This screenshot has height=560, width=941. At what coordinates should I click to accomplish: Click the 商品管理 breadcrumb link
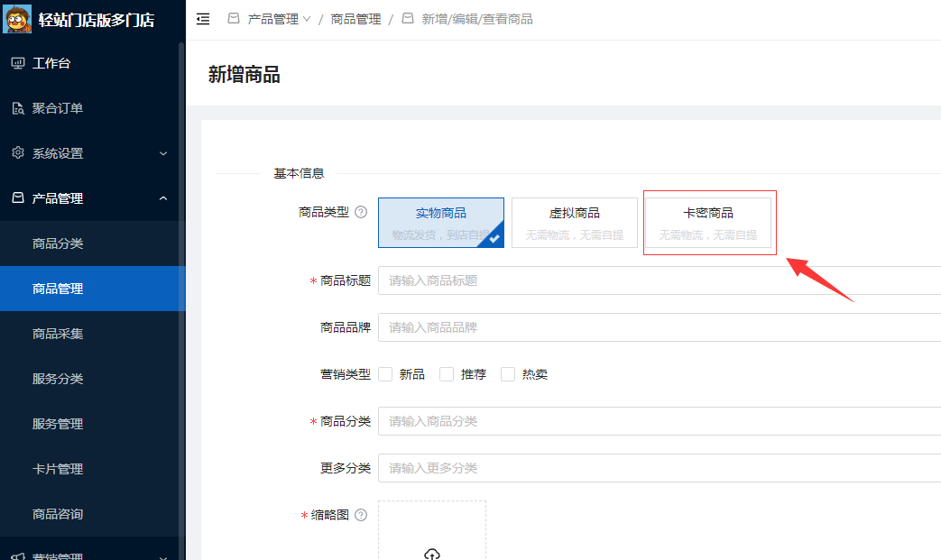[x=355, y=19]
